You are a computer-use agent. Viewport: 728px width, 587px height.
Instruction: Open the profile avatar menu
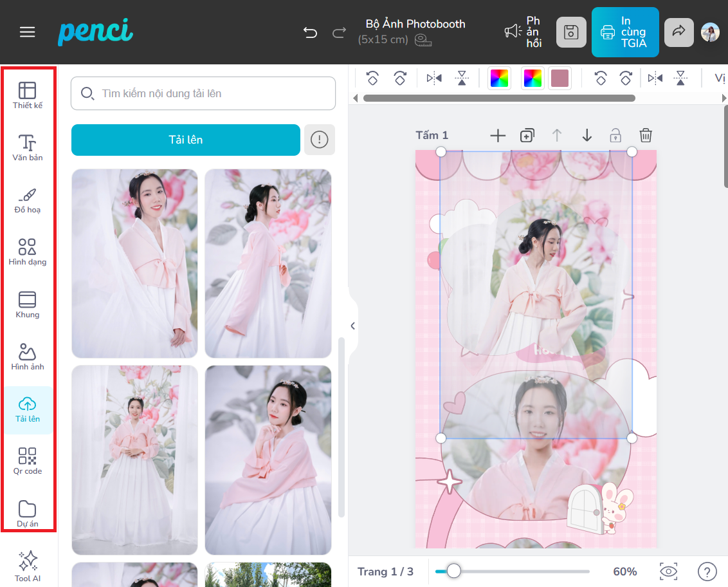click(710, 32)
